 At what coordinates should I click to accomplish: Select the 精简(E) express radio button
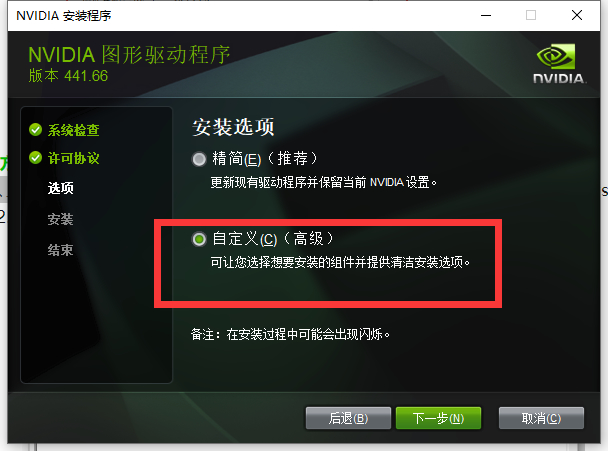pos(199,159)
